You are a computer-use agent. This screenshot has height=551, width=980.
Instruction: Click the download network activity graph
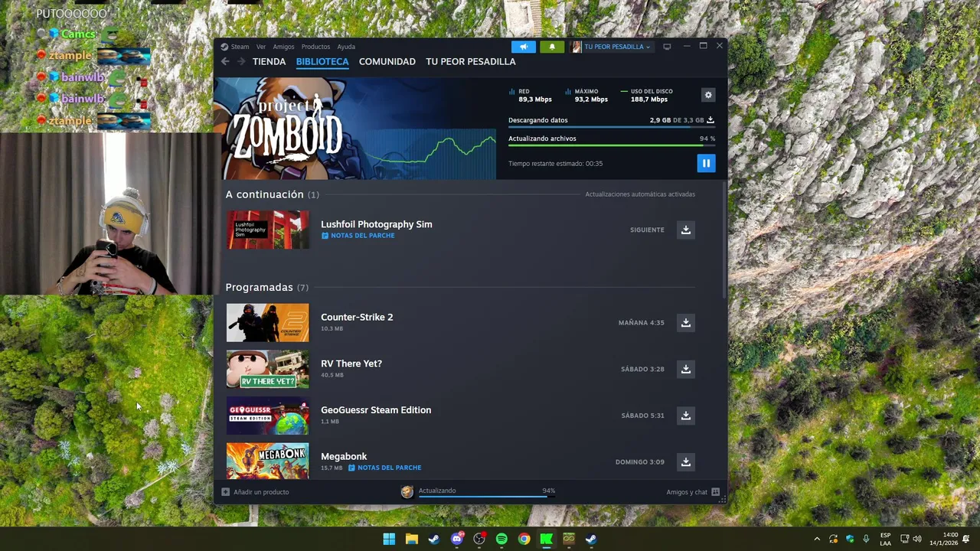[429, 155]
